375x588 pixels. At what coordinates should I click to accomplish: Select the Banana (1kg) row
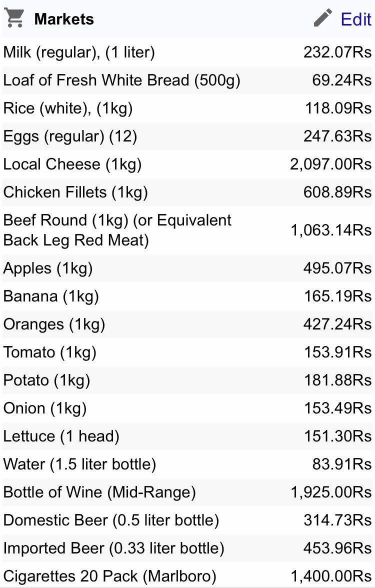click(x=187, y=296)
